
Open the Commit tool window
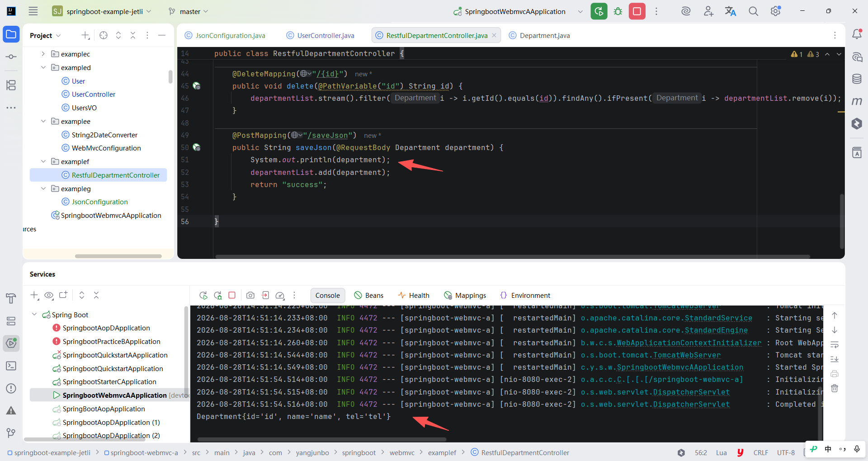point(11,56)
